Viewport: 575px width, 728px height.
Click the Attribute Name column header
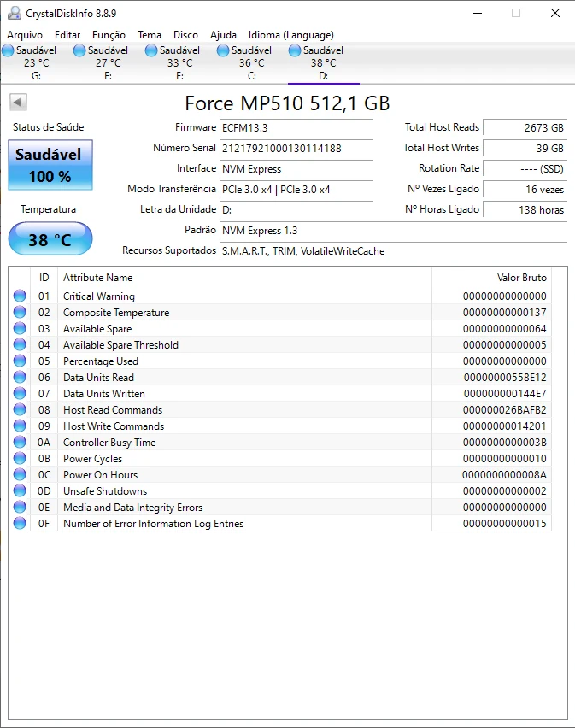pos(244,278)
